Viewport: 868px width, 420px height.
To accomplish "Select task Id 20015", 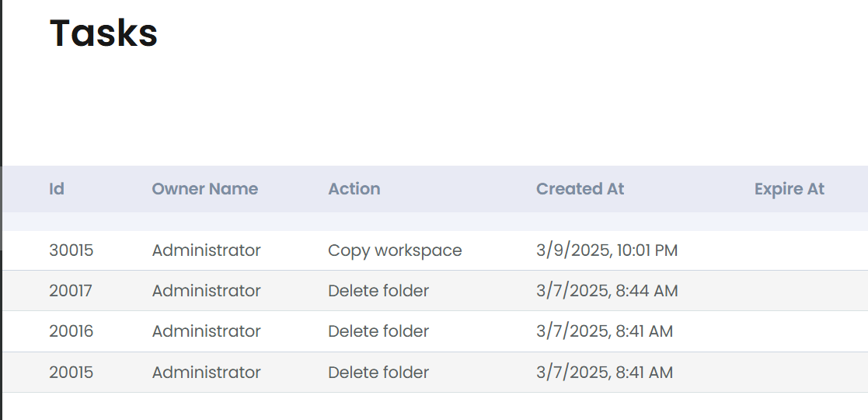I will [71, 373].
